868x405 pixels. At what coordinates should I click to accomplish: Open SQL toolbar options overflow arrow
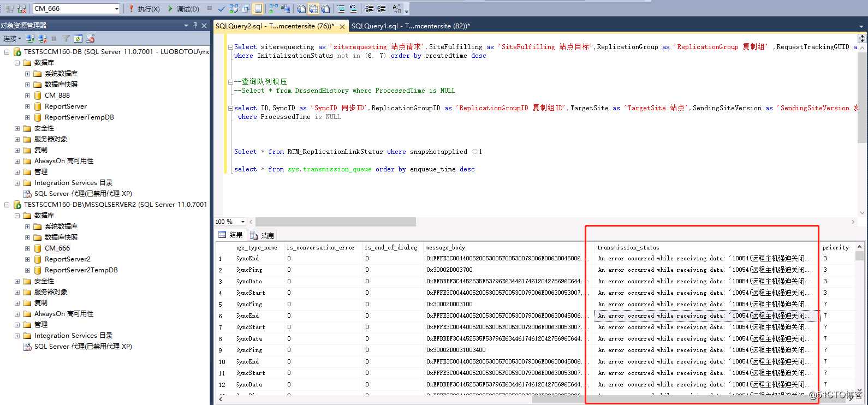(407, 10)
